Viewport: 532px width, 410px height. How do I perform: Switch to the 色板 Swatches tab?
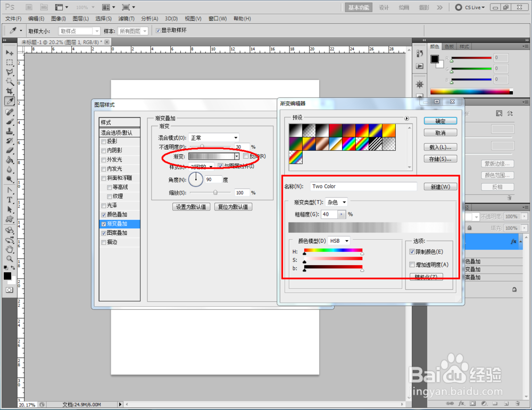point(449,46)
